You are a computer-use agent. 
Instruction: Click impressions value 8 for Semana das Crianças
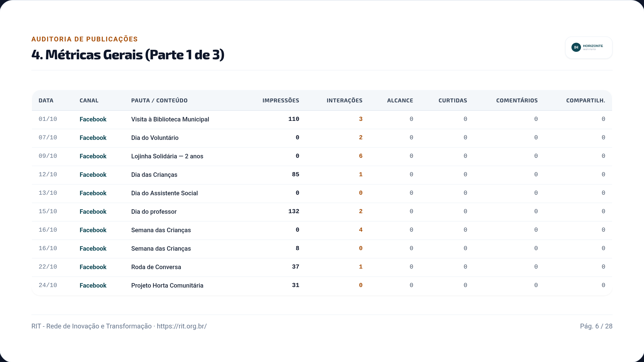[x=297, y=248]
